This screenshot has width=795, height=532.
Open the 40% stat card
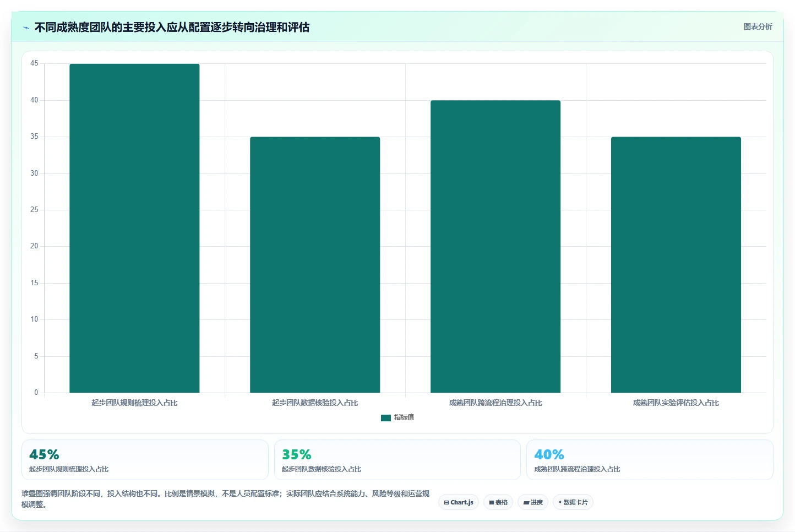650,460
